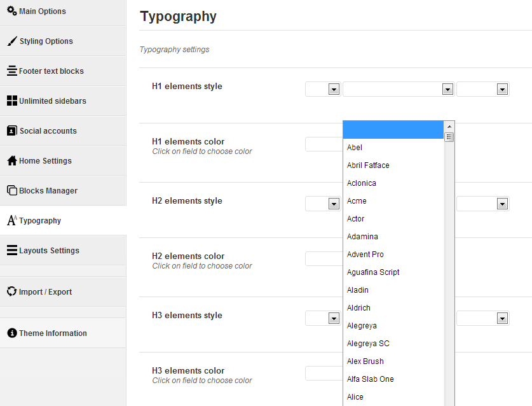Click the Import / Export refresh icon
Screen dimensions: 532x406
12,291
